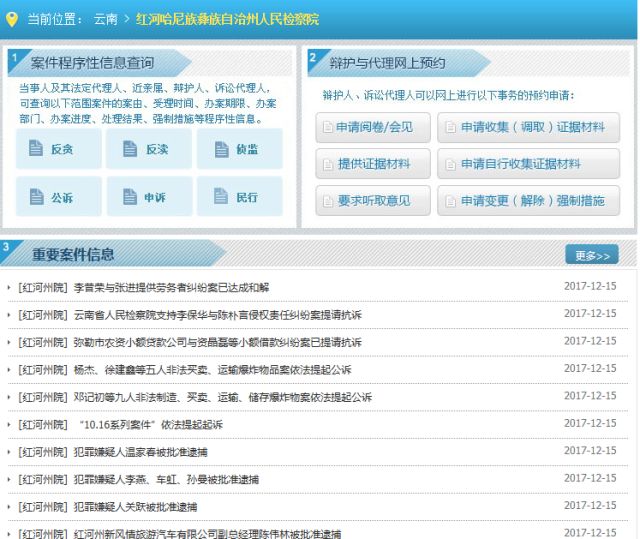
Task: Open 杨杰、徐建鑫等五人 case item
Action: pyautogui.click(x=212, y=370)
